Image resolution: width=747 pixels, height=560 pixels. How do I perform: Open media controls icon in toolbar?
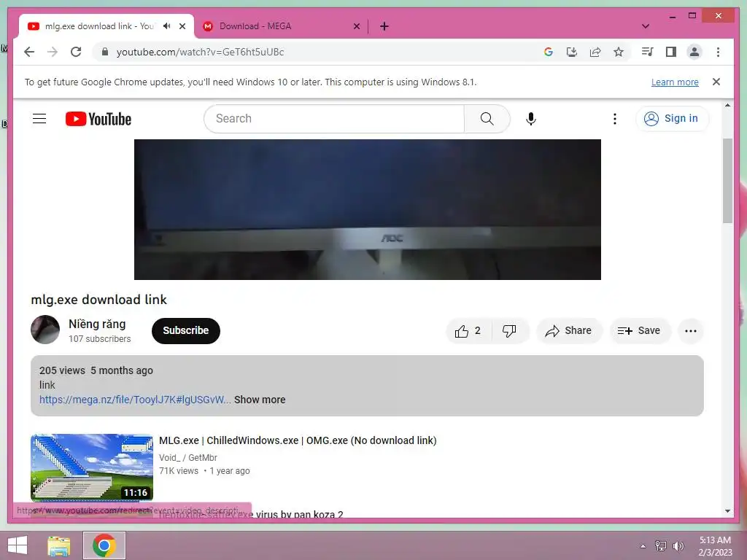coord(647,52)
